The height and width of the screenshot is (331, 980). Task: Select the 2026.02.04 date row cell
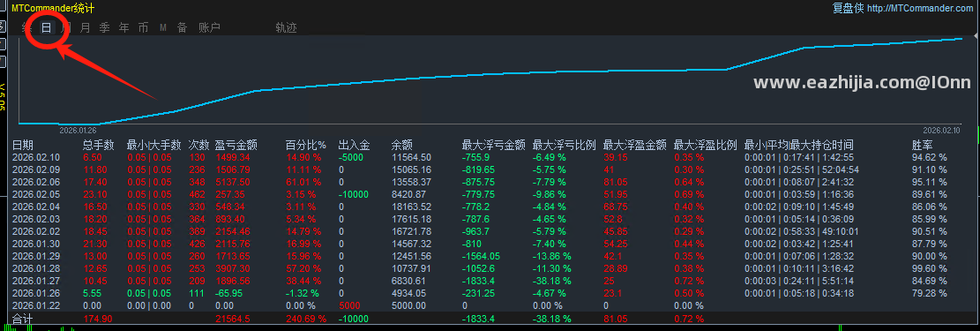pos(36,207)
